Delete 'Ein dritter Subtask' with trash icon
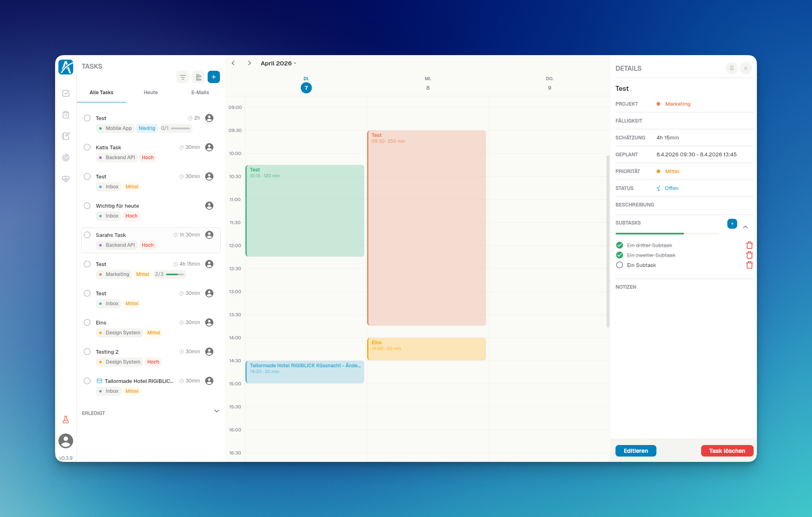Screen dimensions: 812x517 point(750,245)
